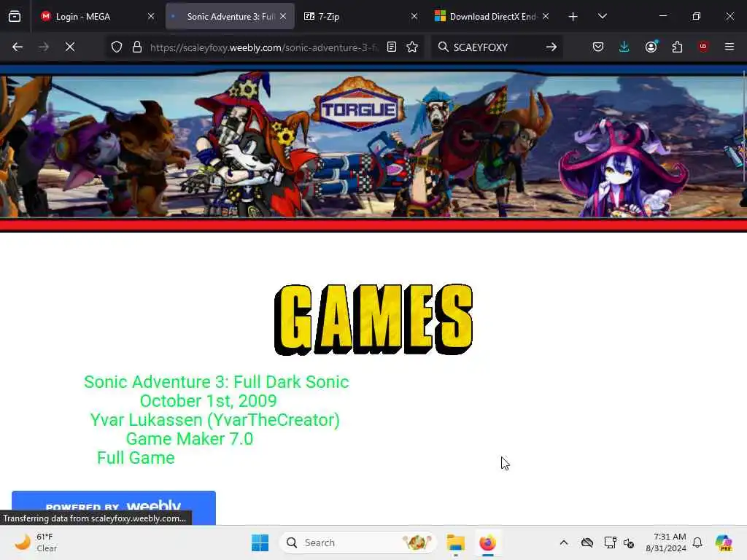Submit search with arrow button
Viewport: 747px width, 560px height.
coord(551,47)
